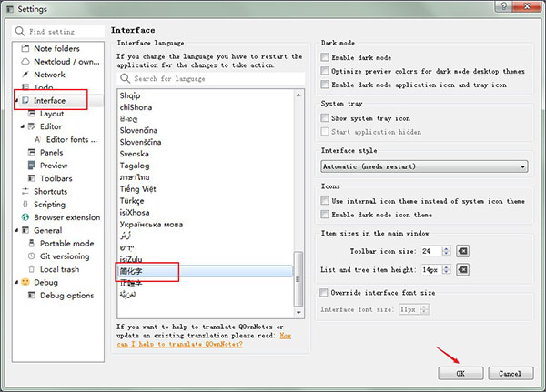Enable dark mode checkbox
Viewport: 546px width, 392px height.
click(x=325, y=57)
